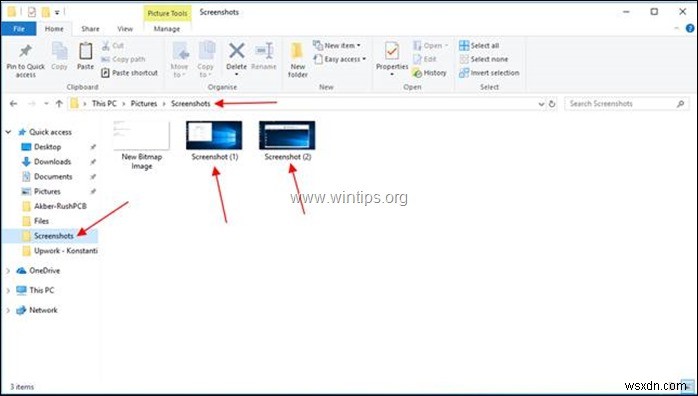Image resolution: width=698 pixels, height=396 pixels.
Task: Collapse the Quick access tree node
Action: click(x=8, y=132)
